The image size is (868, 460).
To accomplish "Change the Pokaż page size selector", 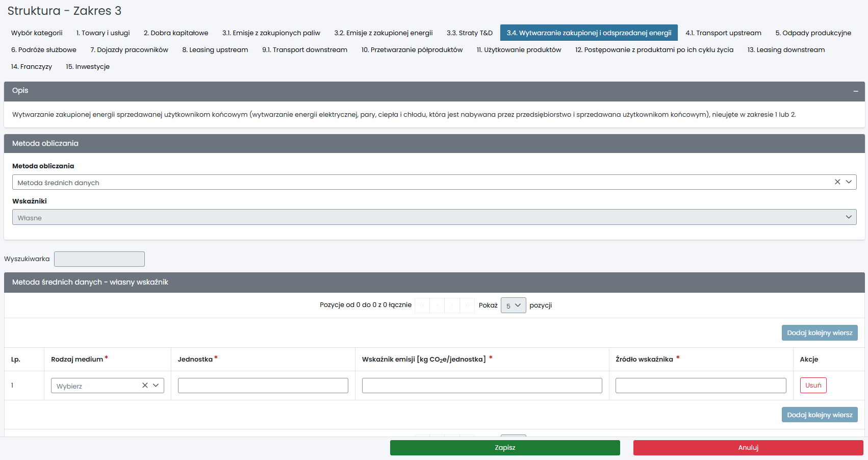I will pos(513,305).
